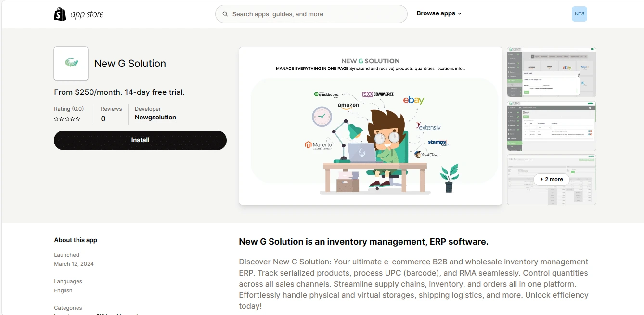644x315 pixels.
Task: Click the ERP software headline text
Action: (363, 242)
